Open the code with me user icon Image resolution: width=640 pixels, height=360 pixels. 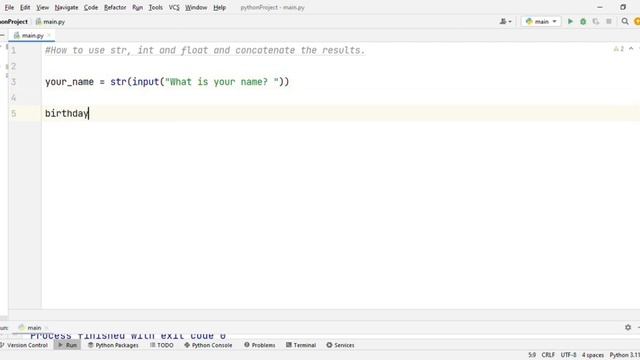505,21
